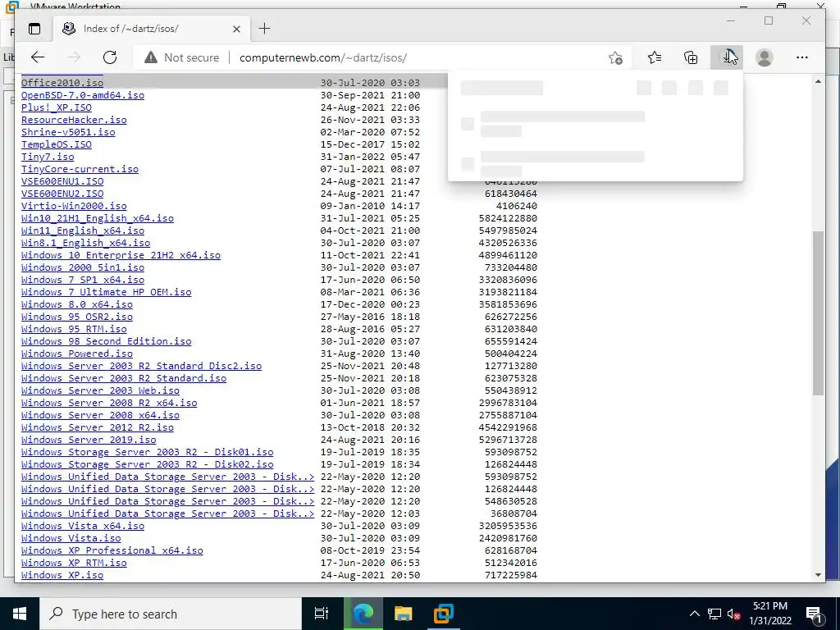Viewport: 840px width, 630px height.
Task: Click the Not secure warning icon
Action: pos(151,57)
